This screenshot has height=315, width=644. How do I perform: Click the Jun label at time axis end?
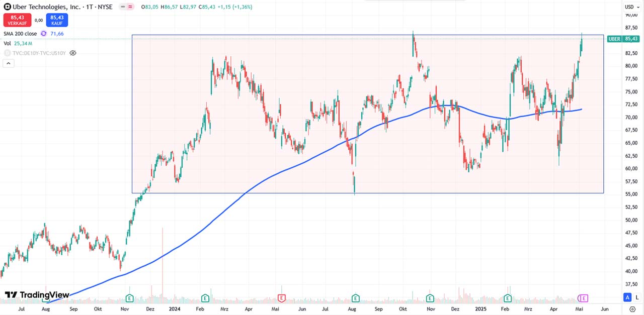(x=604, y=309)
